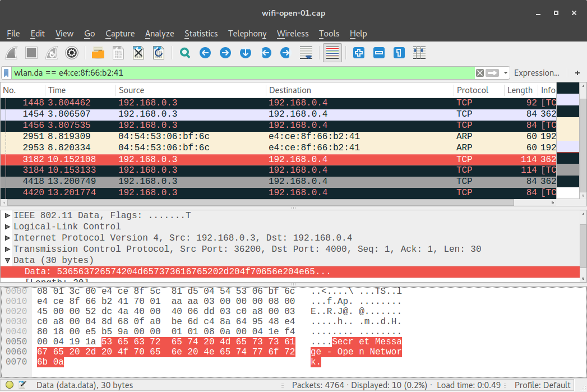Image resolution: width=587 pixels, height=392 pixels.
Task: Open capture options with the gear icon
Action: (x=72, y=53)
